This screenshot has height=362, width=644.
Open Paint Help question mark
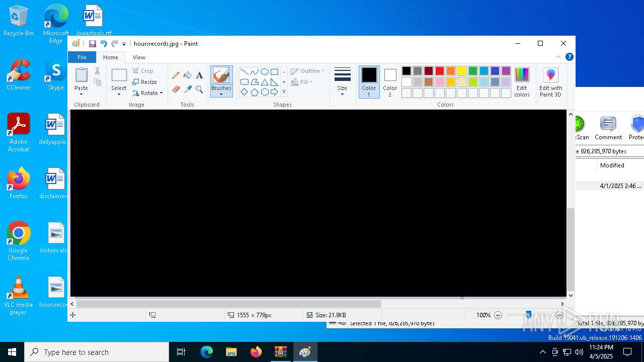(x=569, y=57)
